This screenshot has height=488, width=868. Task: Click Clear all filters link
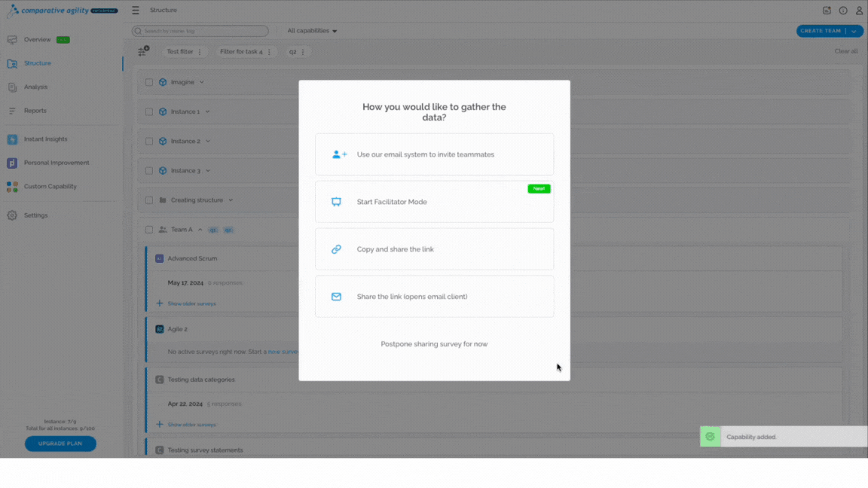pos(846,51)
